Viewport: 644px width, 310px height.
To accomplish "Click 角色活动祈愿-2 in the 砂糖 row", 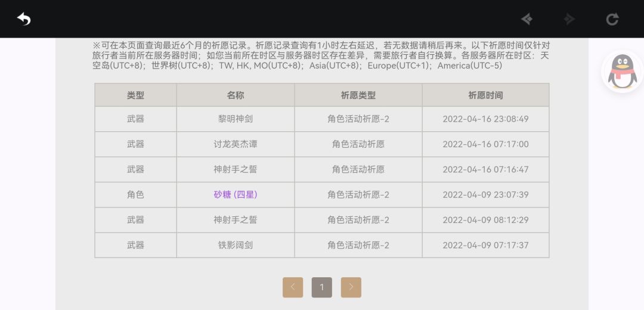I will (x=358, y=194).
